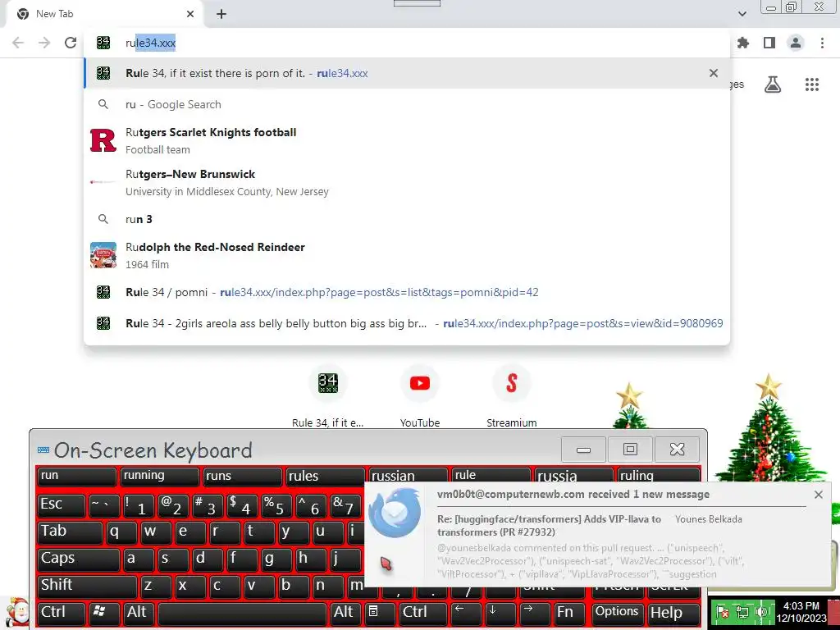840x630 pixels.
Task: Open the Streamium shortcut tile
Action: (511, 395)
